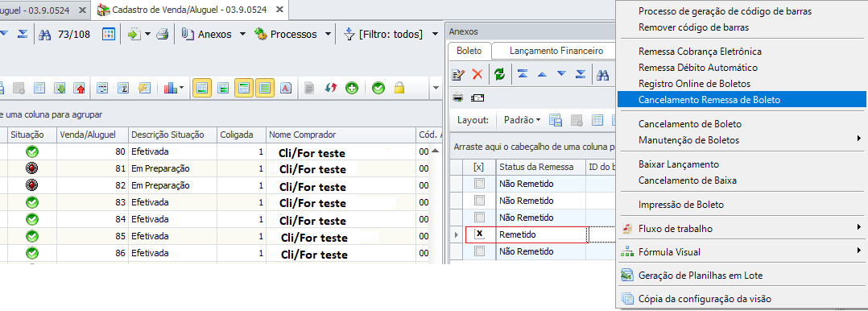Click the edit record icon in Anexos panel
Screen dimensions: 868x311
(458, 74)
